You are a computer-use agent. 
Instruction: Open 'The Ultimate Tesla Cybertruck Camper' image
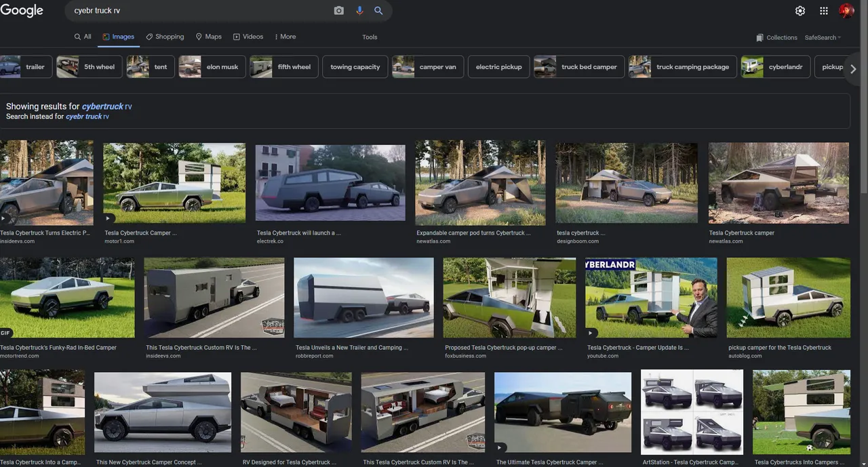coord(563,412)
